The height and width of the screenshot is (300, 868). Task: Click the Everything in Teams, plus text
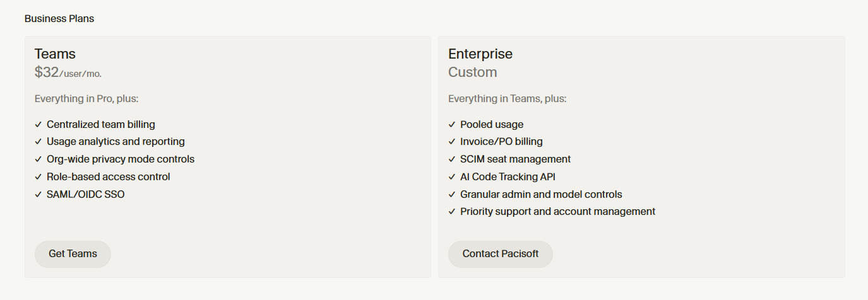pos(508,99)
